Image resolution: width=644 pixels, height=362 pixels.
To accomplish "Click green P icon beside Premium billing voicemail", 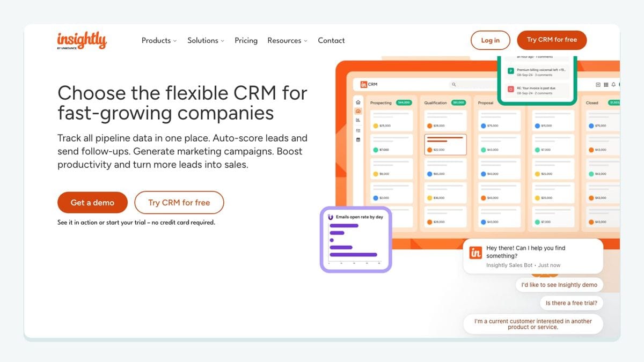I will [x=511, y=70].
